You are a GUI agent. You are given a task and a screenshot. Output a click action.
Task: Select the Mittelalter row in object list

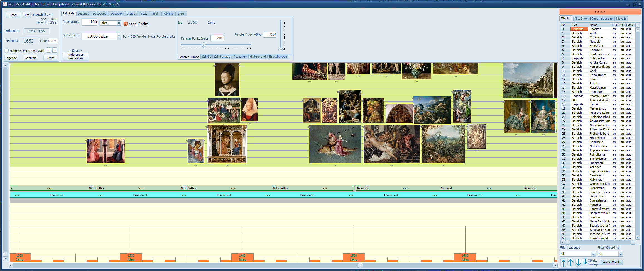tap(598, 37)
